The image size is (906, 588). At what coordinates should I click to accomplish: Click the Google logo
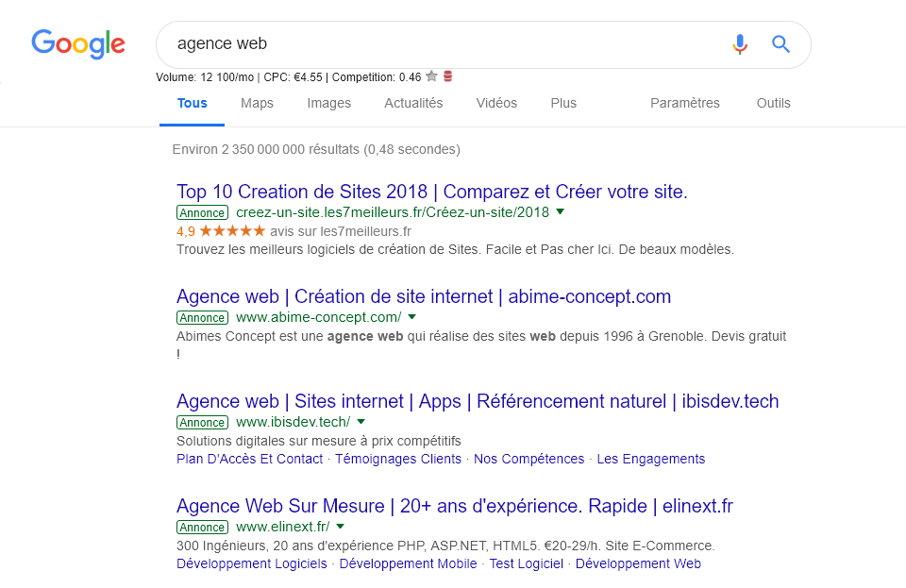click(x=78, y=44)
